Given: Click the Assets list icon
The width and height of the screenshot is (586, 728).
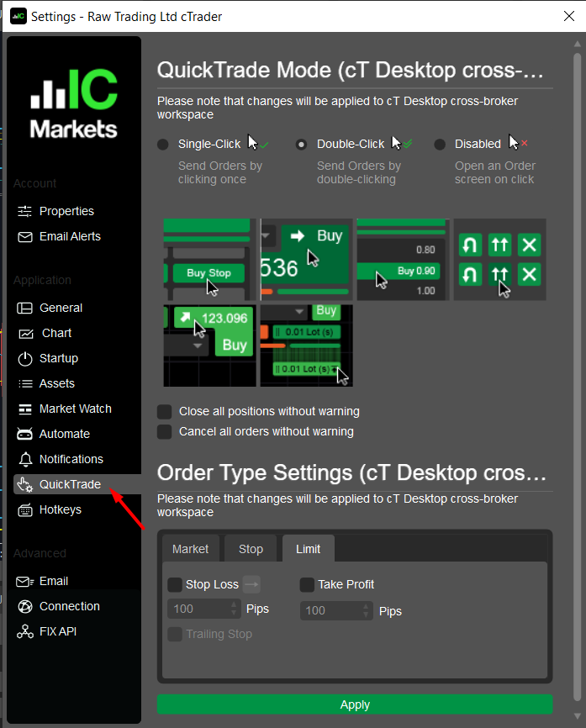Looking at the screenshot, I should tap(25, 383).
